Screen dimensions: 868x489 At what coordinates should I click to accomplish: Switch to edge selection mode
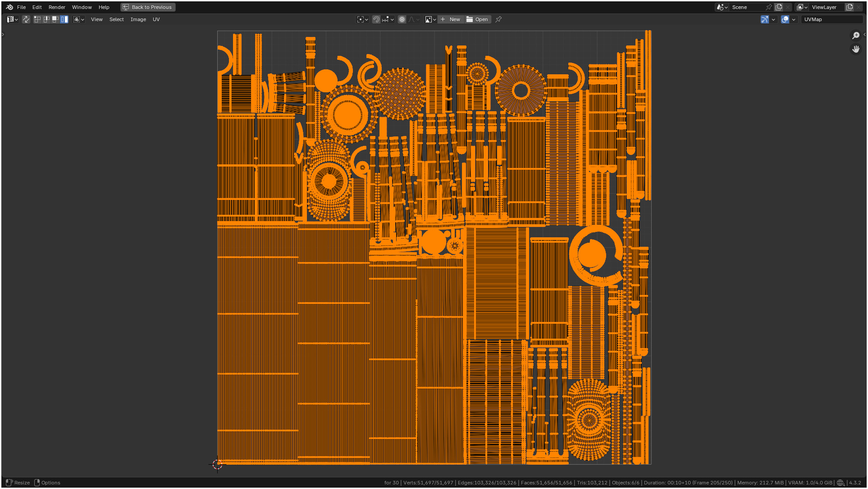46,19
